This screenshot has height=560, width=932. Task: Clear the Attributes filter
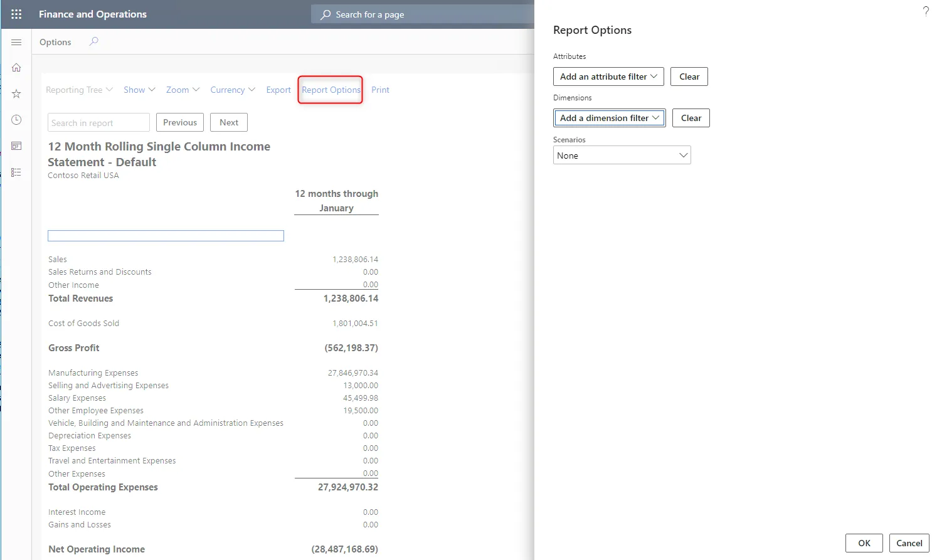click(x=689, y=77)
